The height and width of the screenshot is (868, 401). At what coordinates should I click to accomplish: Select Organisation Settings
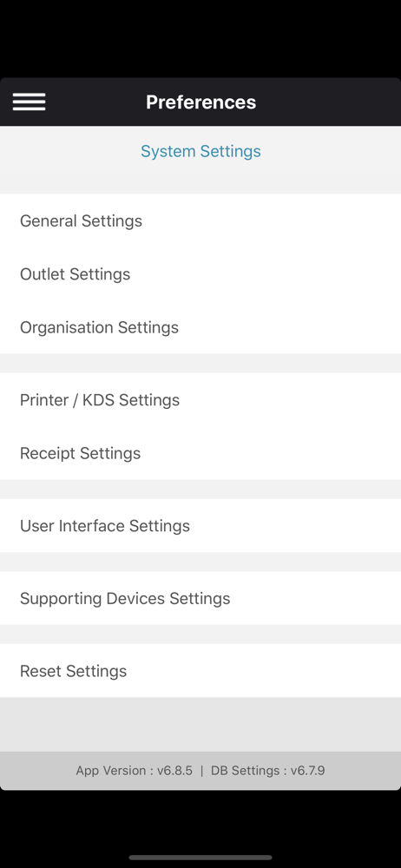click(200, 327)
